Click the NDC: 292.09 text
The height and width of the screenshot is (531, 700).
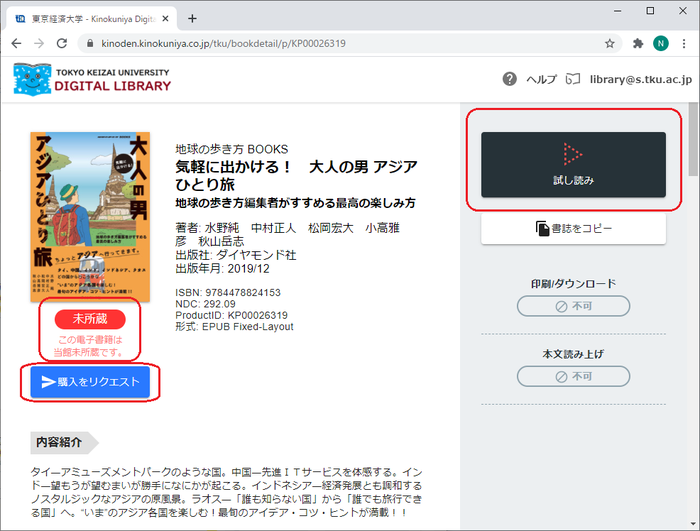tap(205, 304)
